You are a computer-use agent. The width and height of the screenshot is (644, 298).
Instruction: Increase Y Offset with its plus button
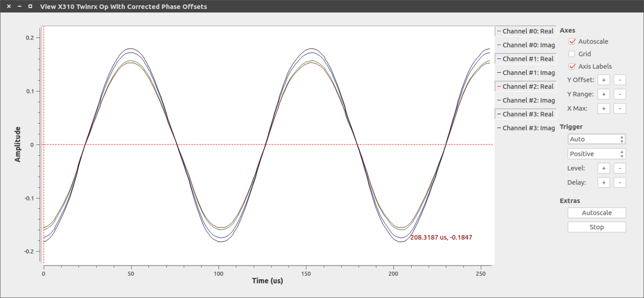tap(604, 80)
